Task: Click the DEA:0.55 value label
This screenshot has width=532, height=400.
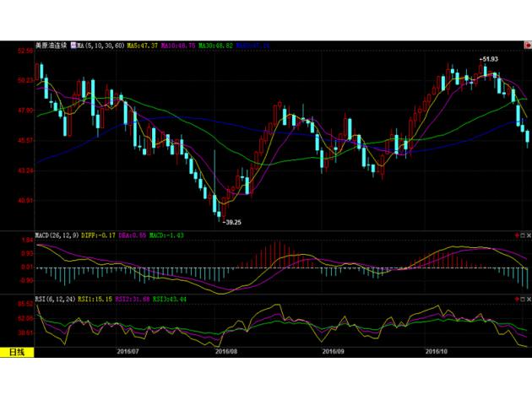Action: pos(133,235)
